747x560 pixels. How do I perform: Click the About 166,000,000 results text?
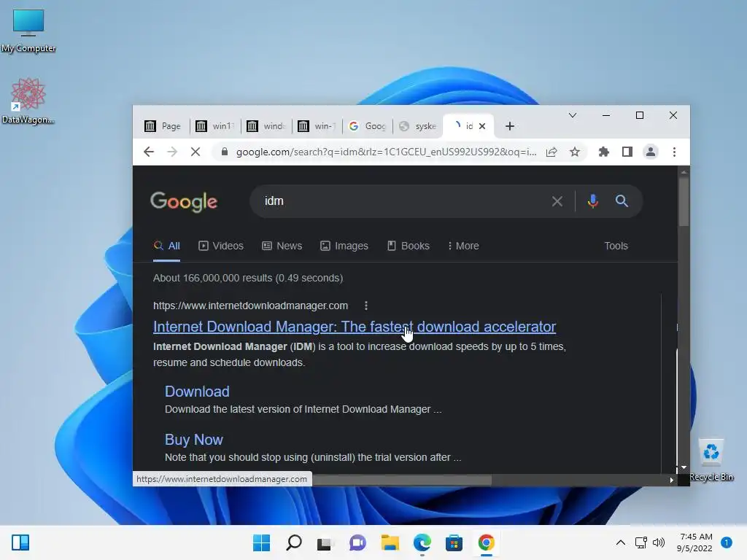(x=248, y=278)
